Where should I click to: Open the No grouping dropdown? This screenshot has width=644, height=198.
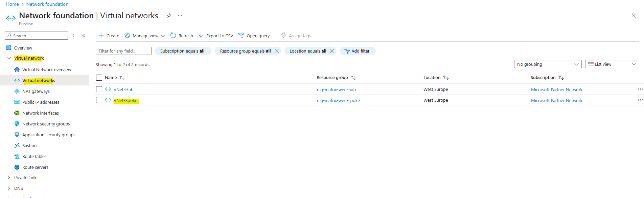pyautogui.click(x=548, y=64)
